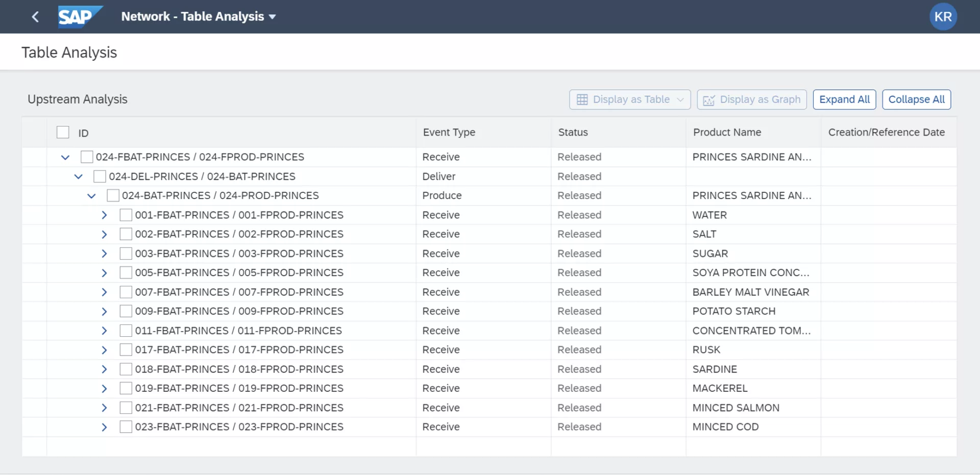980x475 pixels.
Task: Expand the 017-FBAT-PRINCES row
Action: [104, 349]
